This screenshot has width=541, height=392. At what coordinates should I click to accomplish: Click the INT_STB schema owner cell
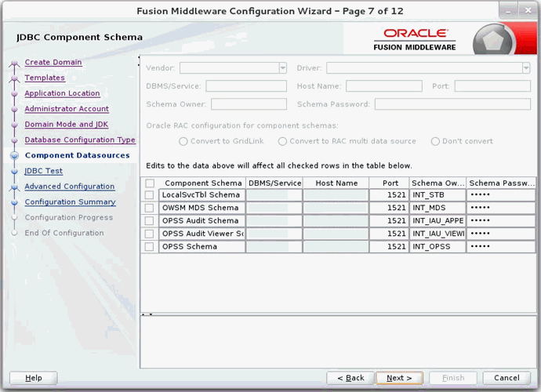coord(438,195)
